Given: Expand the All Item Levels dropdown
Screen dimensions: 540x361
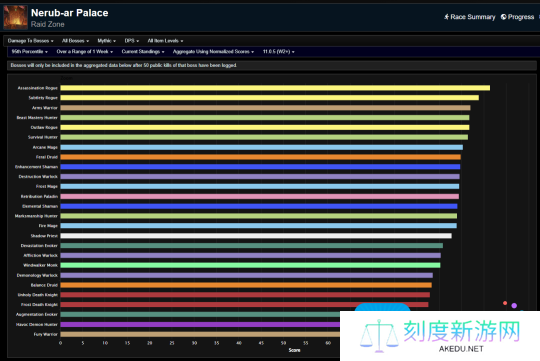Looking at the screenshot, I should pos(165,41).
